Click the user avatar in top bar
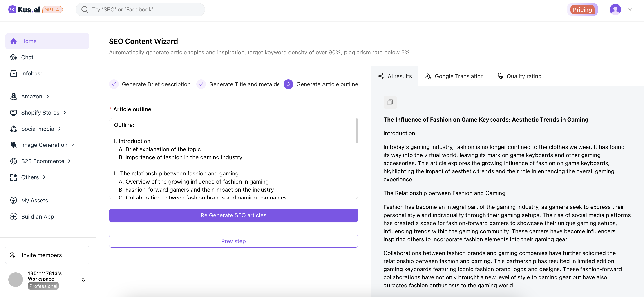Viewport: 644px width, 297px height. click(x=615, y=9)
